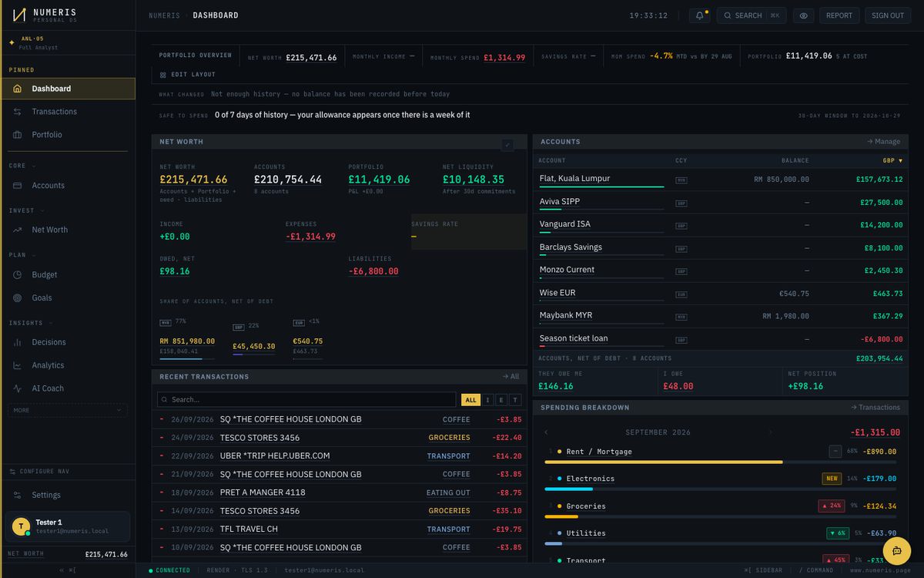Open Manage link in Accounts panel
924x578 pixels.
(x=883, y=142)
